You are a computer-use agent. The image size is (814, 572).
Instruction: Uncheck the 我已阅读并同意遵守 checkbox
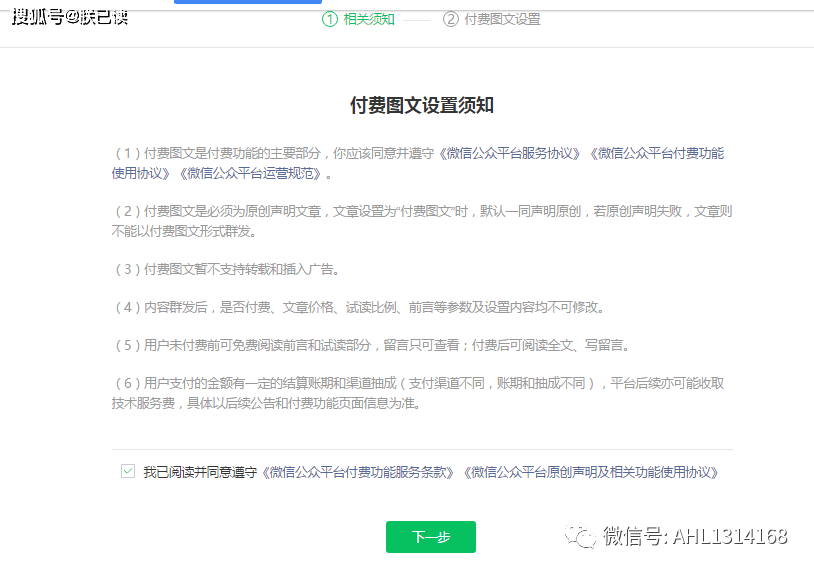[127, 472]
